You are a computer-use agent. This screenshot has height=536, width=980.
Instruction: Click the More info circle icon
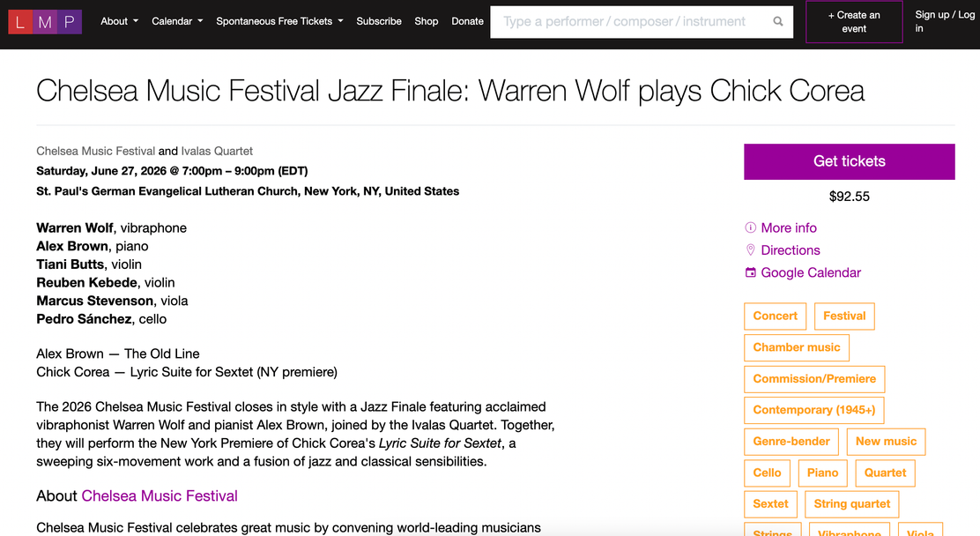click(750, 227)
